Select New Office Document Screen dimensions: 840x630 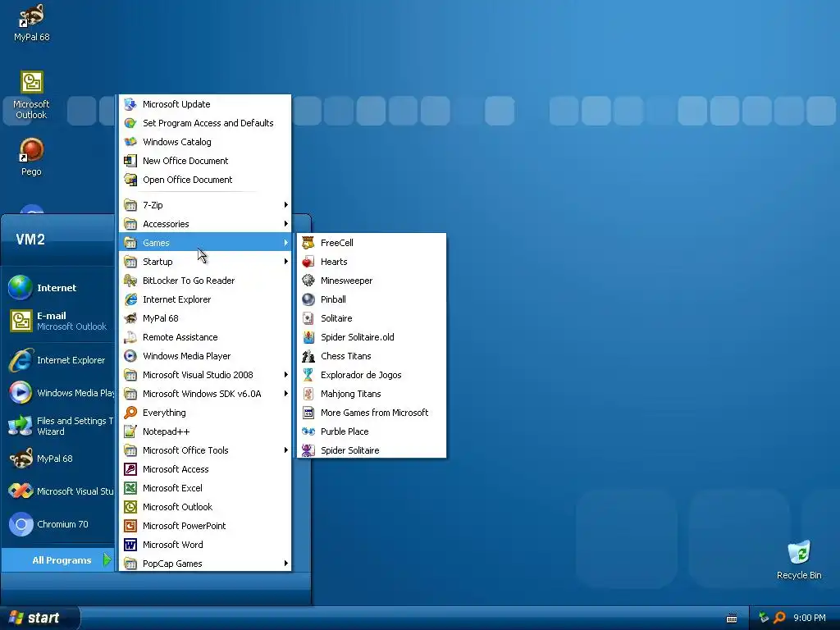click(205, 161)
